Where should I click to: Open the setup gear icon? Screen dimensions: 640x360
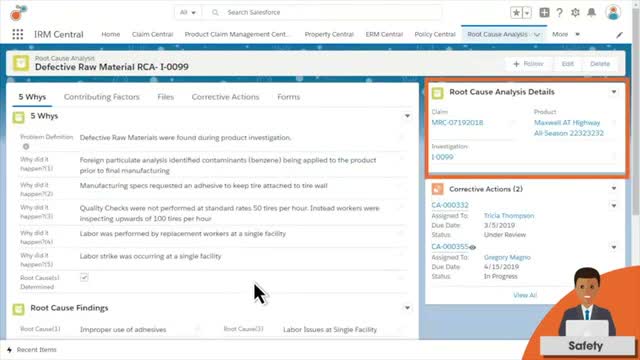pos(575,13)
